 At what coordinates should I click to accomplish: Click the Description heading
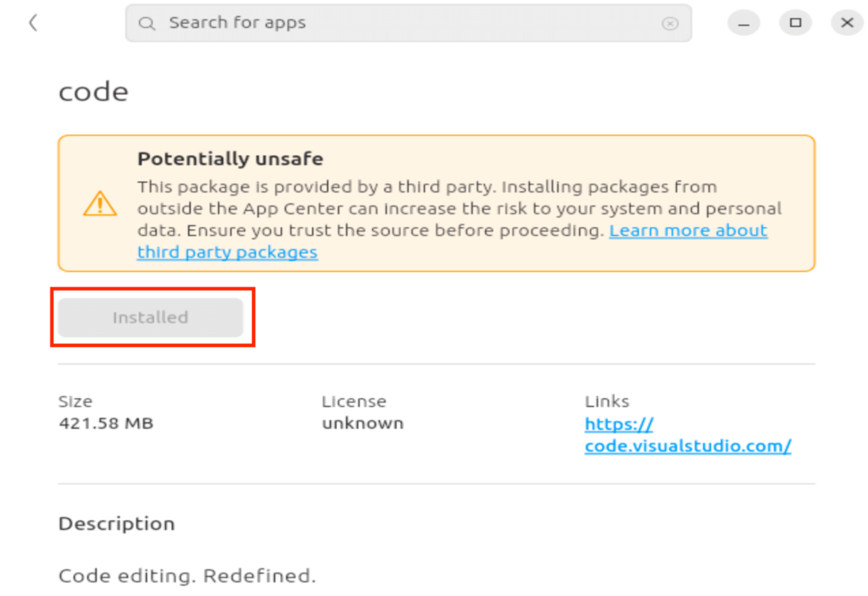click(117, 524)
